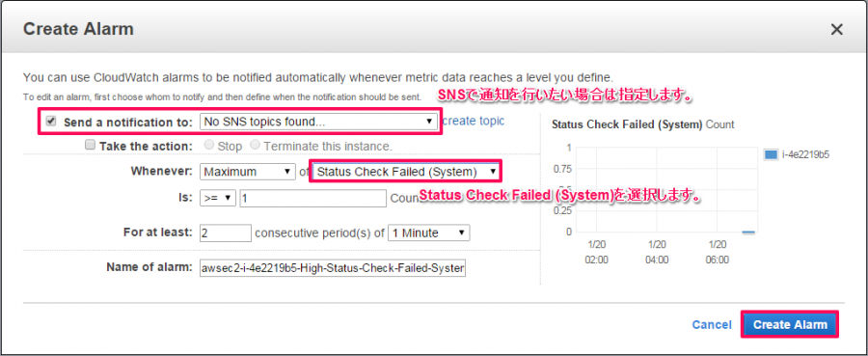The image size is (868, 356).
Task: Click the Name of alarm text field
Action: 333,268
